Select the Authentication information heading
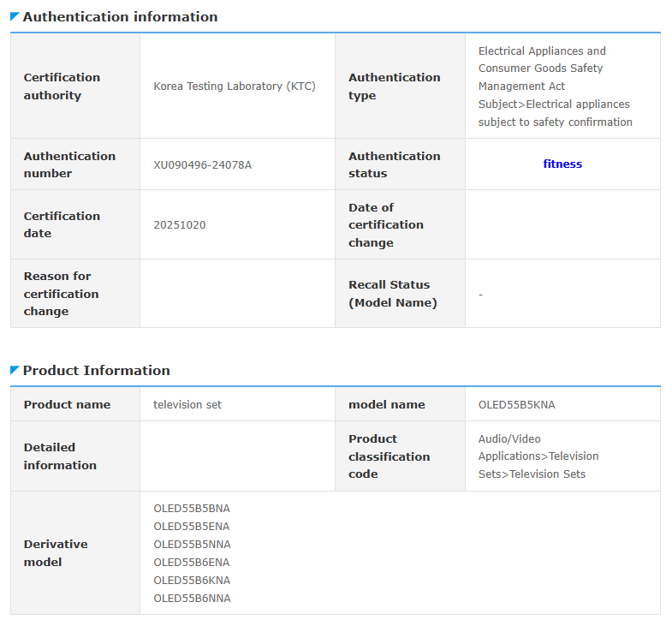Screen dimensions: 672x632 (x=120, y=17)
